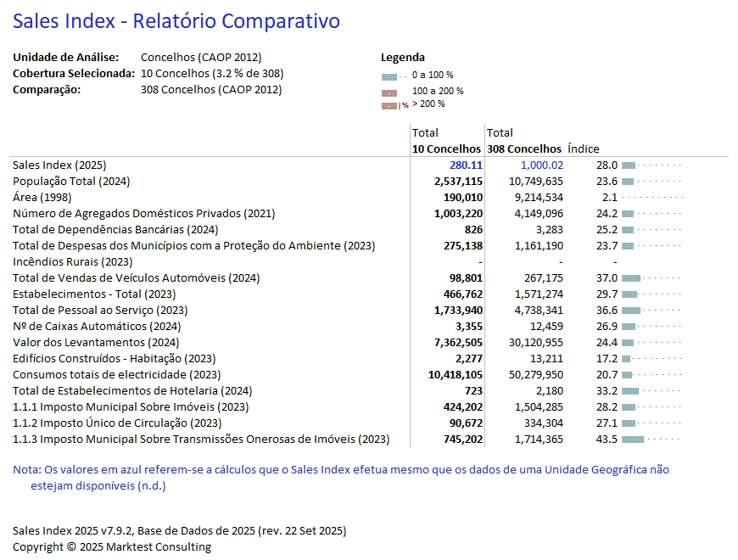
Task: Click the 'Incêndios Rurais (2023)' row label
Action: point(73,262)
